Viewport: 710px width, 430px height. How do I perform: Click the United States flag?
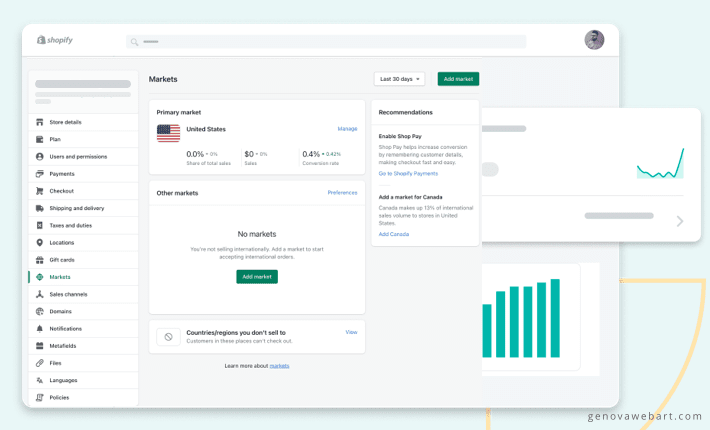click(168, 133)
